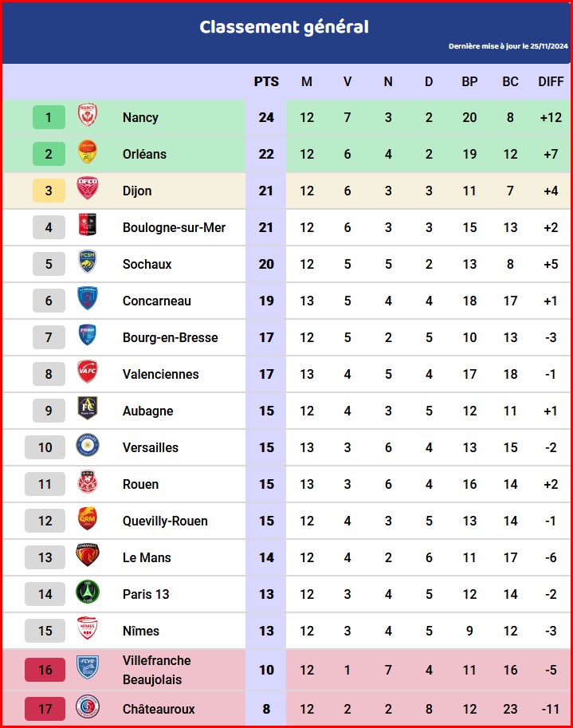Click the Châteauroux round crest
The height and width of the screenshot is (728, 573).
pos(87,706)
